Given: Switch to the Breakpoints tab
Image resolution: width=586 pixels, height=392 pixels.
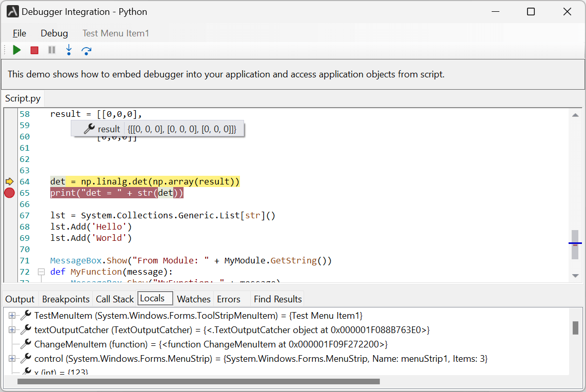Looking at the screenshot, I should (66, 299).
